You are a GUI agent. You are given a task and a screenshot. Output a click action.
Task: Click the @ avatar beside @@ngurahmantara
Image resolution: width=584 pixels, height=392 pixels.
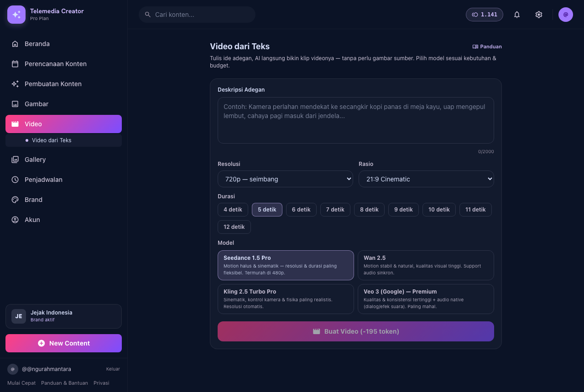point(13,369)
